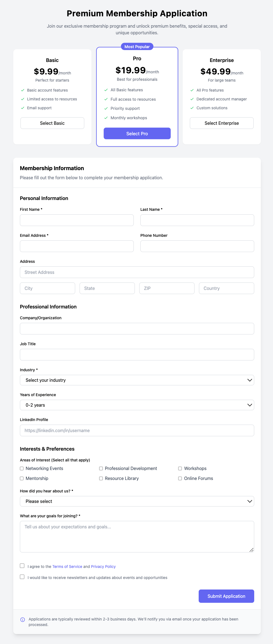Viewport: 273px width, 644px height.
Task: Agree to Terms of Service checkbox
Action: (x=22, y=566)
